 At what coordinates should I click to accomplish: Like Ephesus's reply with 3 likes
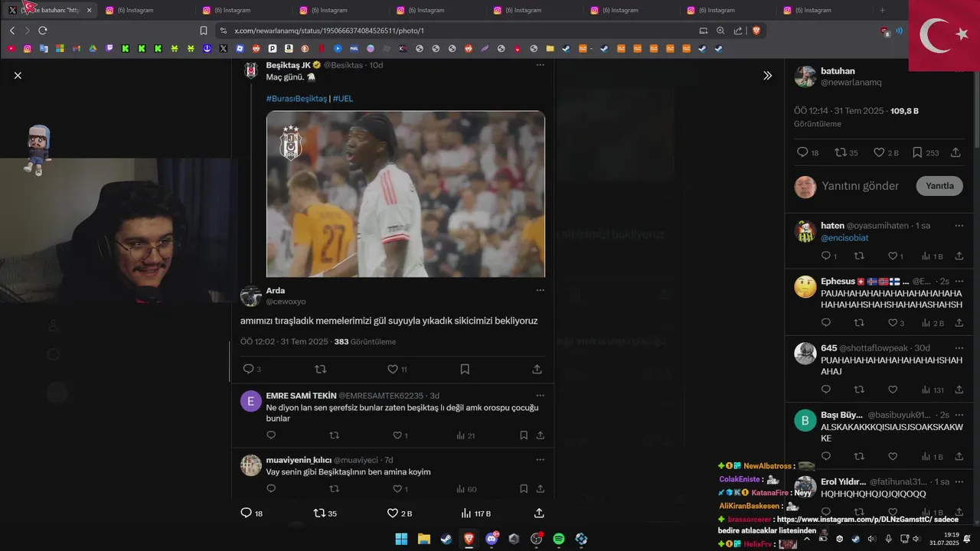click(892, 323)
